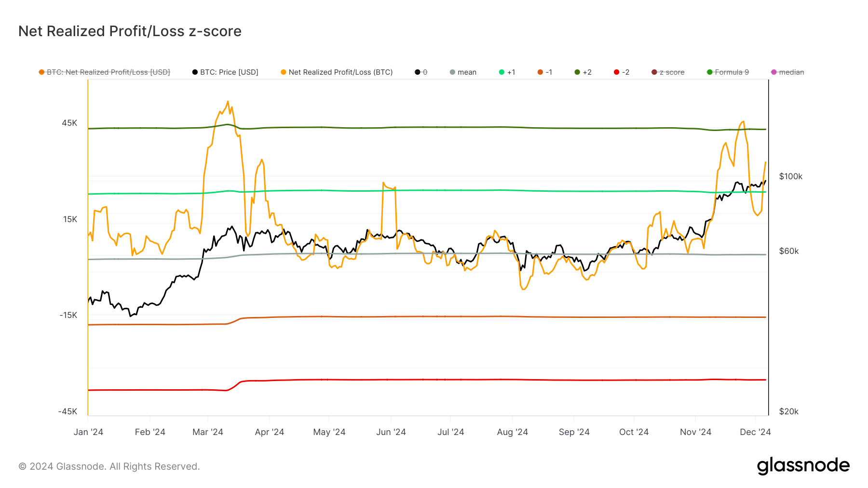Toggle the +1 legend entry
The height and width of the screenshot is (488, 868).
(507, 72)
